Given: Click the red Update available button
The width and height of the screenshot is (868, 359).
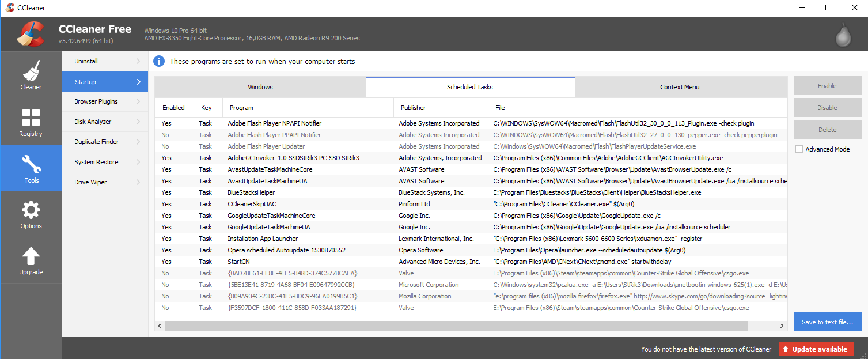Looking at the screenshot, I should click(816, 349).
